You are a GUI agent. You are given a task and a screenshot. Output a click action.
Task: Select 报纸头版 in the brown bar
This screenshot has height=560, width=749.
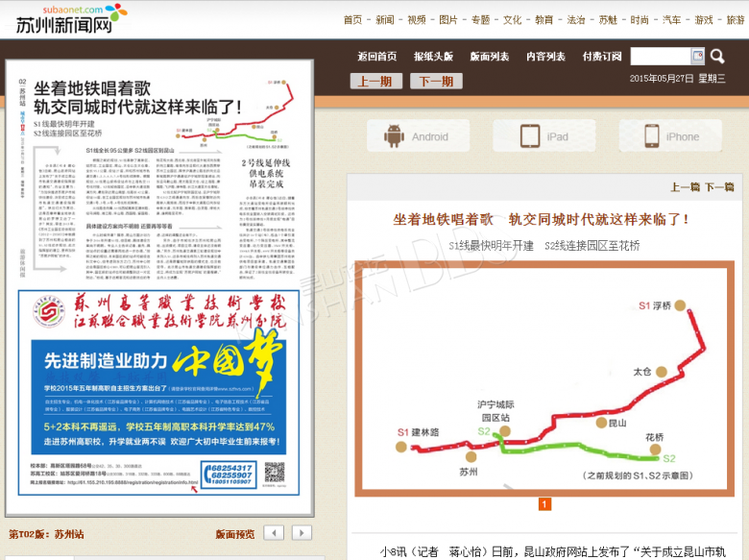coord(433,57)
